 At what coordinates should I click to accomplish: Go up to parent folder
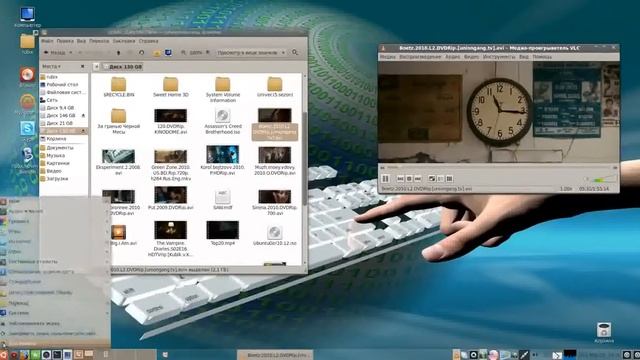pos(118,53)
